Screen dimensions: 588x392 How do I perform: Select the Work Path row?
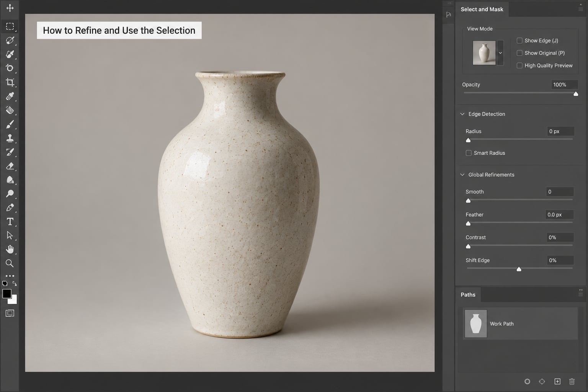pos(520,324)
